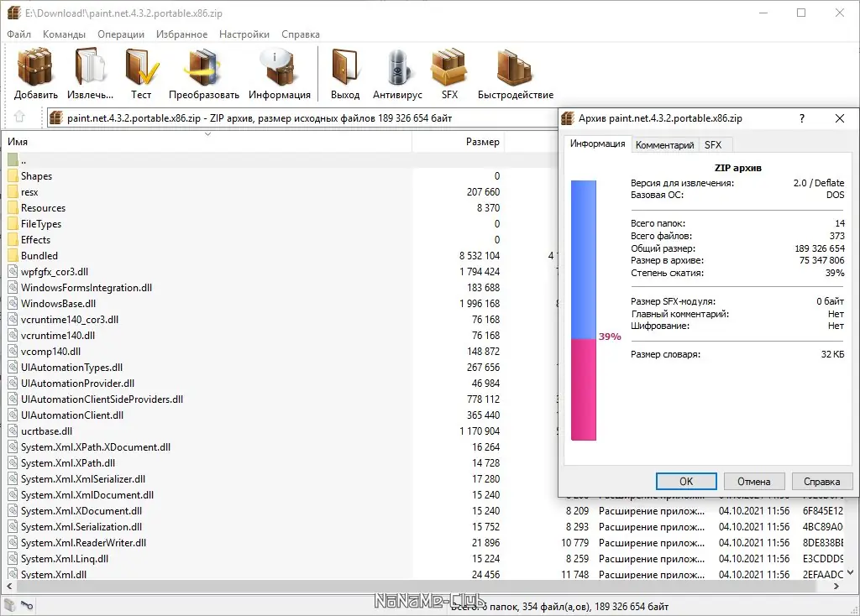This screenshot has height=616, width=860.
Task: Open the Быстродействие benchmark icon
Action: 515,67
